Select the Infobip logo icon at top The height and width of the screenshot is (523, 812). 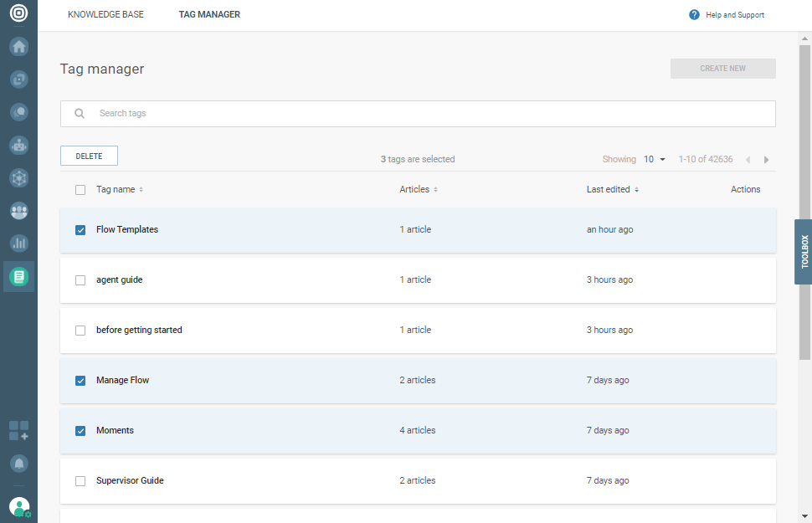coord(18,14)
